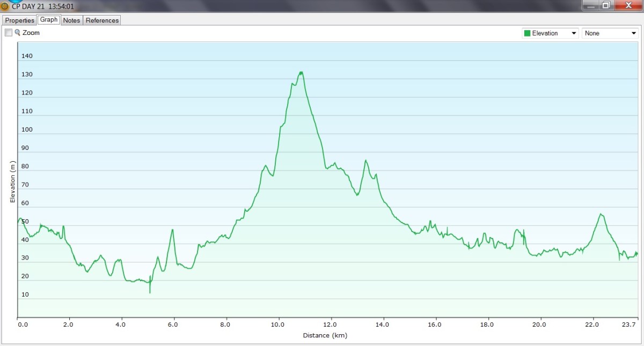Open the Properties tab
This screenshot has width=644, height=346.
click(20, 20)
